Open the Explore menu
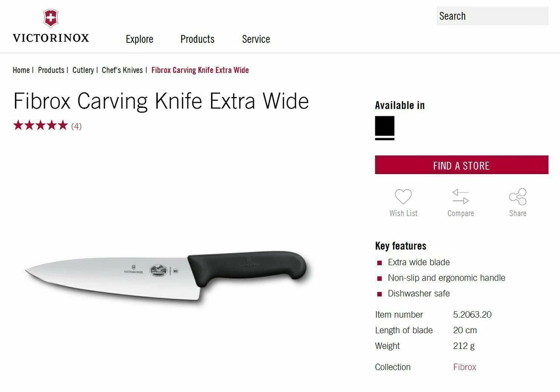 click(x=140, y=39)
